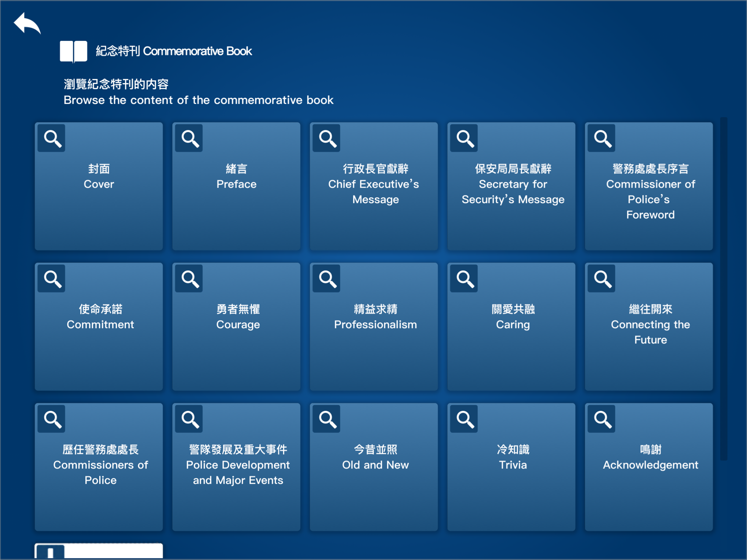Go back with the return arrow icon
Image resolution: width=747 pixels, height=560 pixels.
(27, 23)
